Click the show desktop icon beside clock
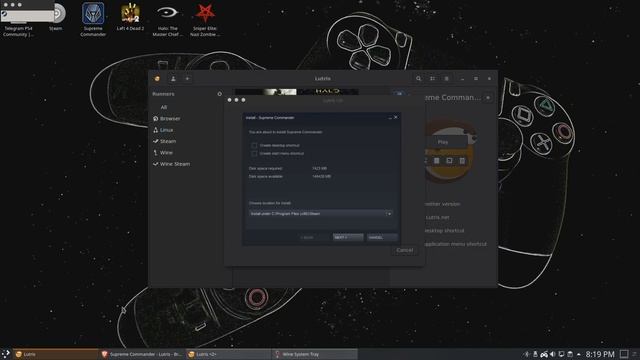Viewport: 640px width, 360px height. [624, 354]
